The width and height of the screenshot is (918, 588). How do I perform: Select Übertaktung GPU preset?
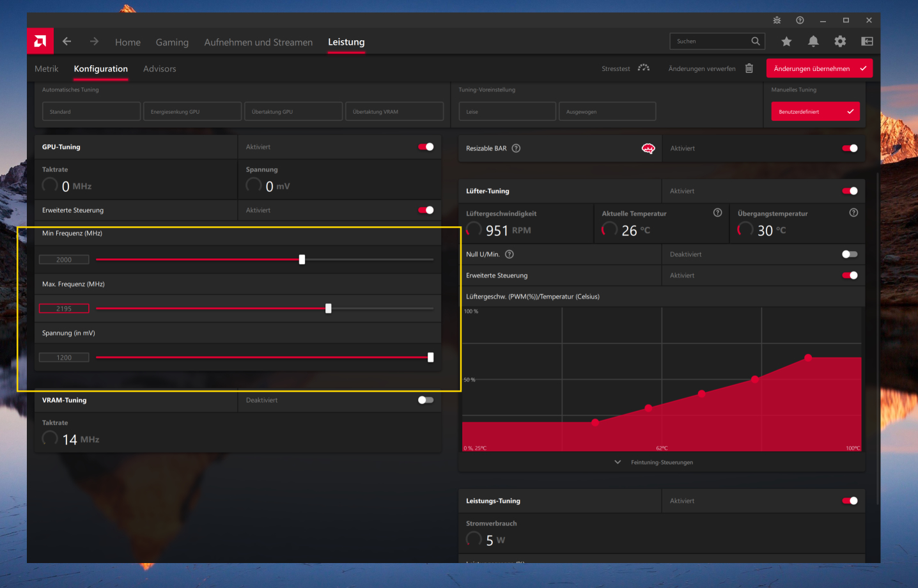[293, 111]
